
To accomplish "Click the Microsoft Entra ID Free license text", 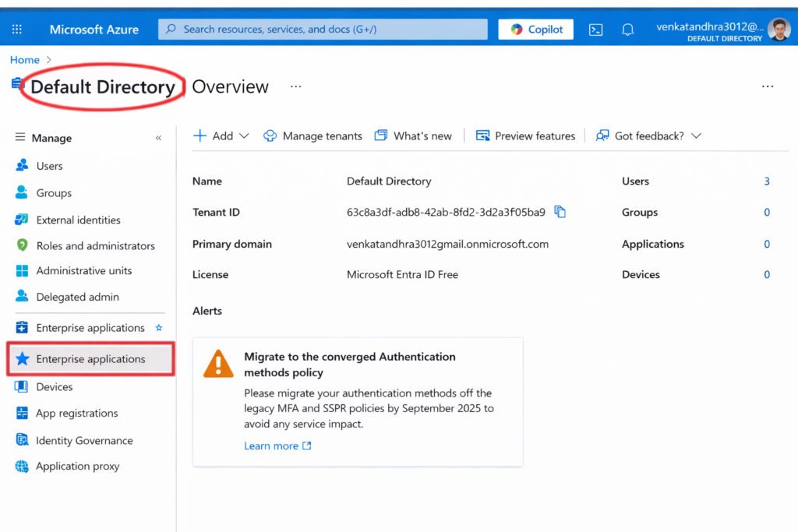I will click(402, 275).
